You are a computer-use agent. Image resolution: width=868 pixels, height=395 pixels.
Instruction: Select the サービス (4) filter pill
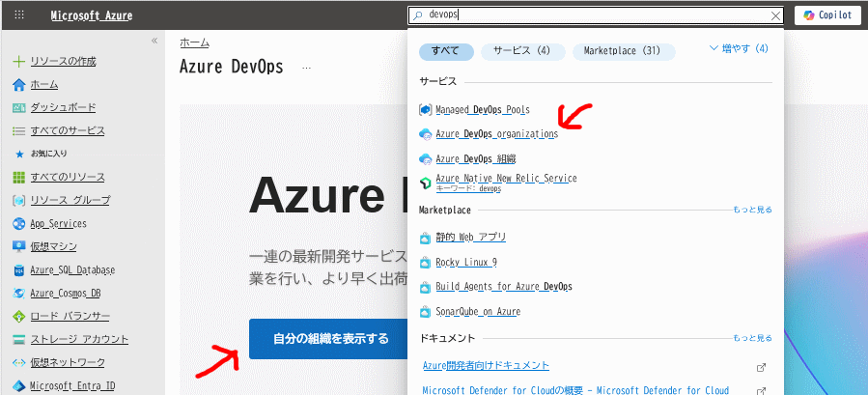[522, 51]
